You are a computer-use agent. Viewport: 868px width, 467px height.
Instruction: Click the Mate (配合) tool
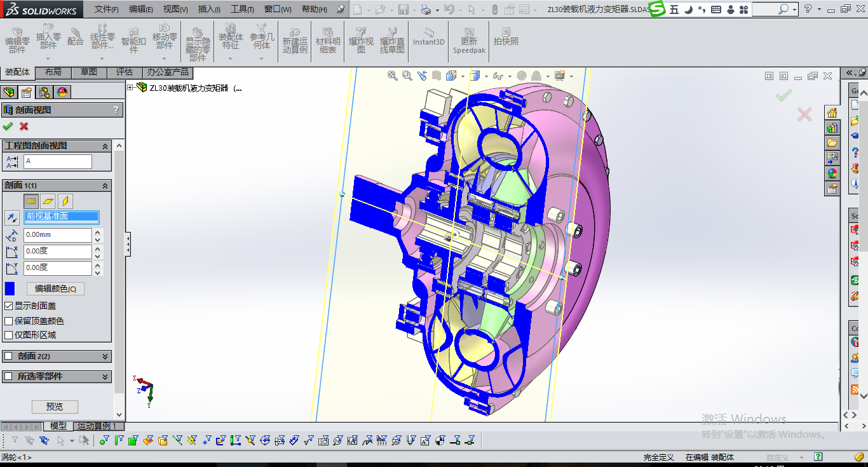click(75, 37)
